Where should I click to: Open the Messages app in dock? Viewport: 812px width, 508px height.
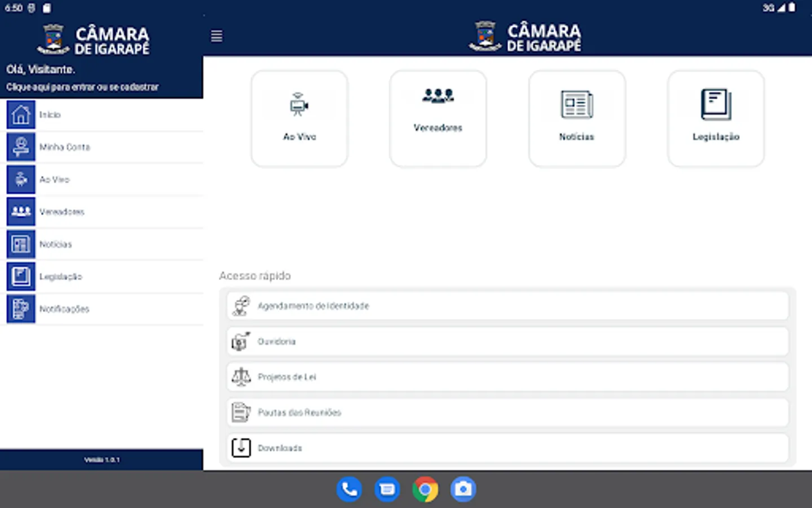(x=387, y=489)
